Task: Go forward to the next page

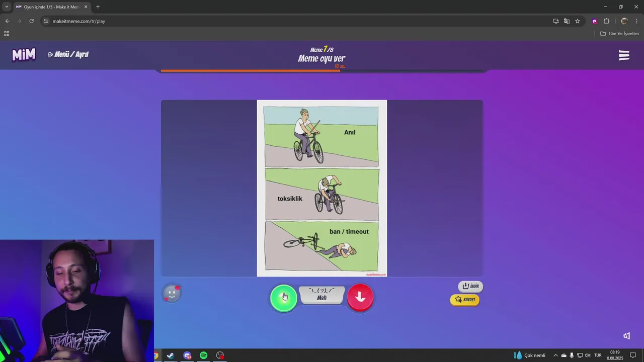Action: 19,21
